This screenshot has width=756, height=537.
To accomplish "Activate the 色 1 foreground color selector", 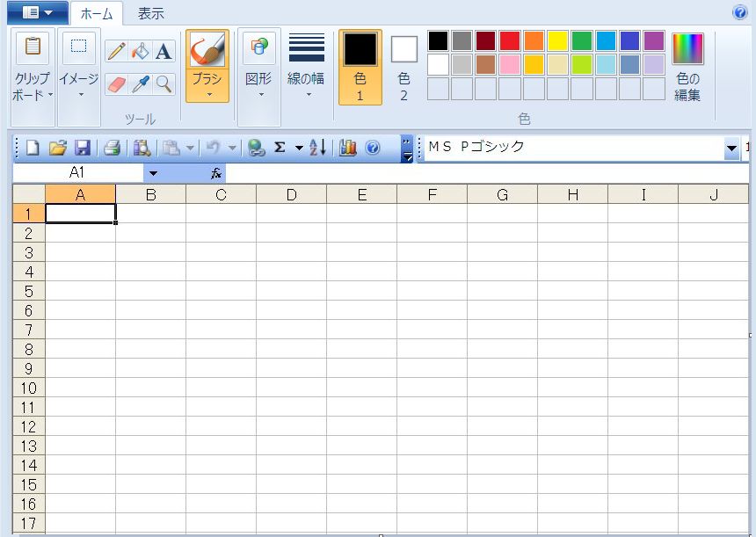I will click(360, 67).
